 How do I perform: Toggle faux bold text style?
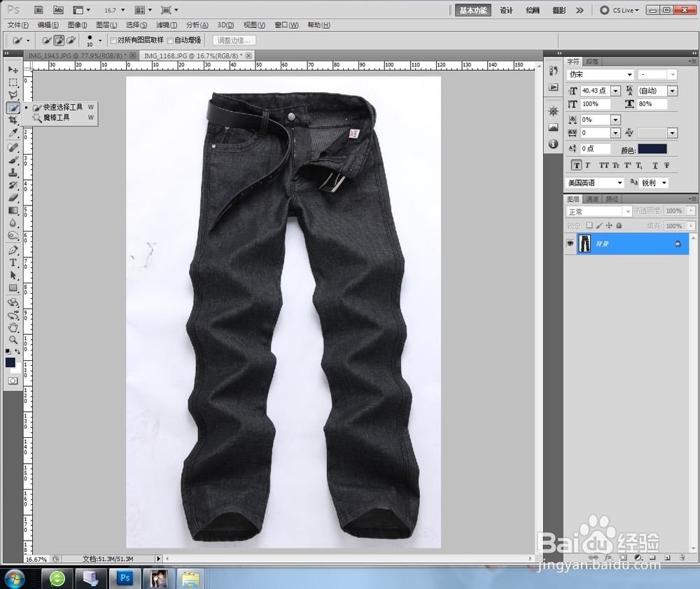pos(577,166)
